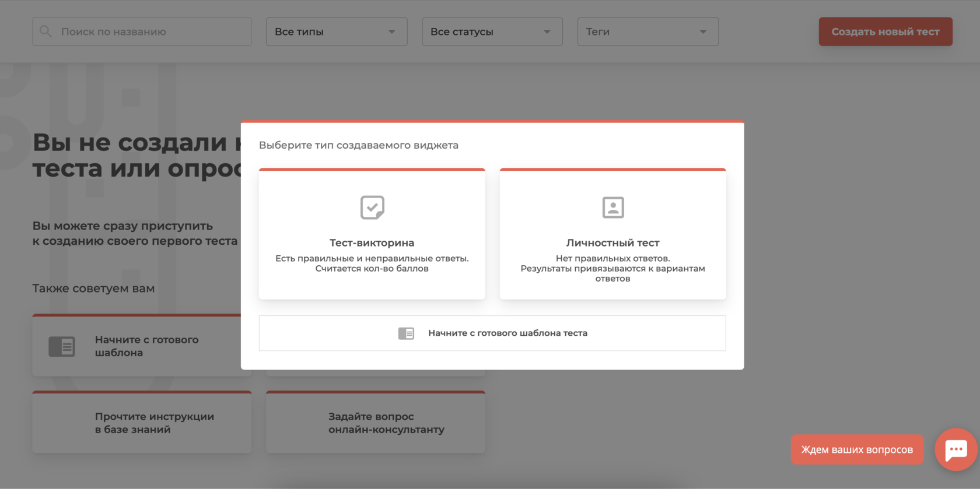Click the template icon on the background card
This screenshot has height=489, width=980.
(62, 346)
